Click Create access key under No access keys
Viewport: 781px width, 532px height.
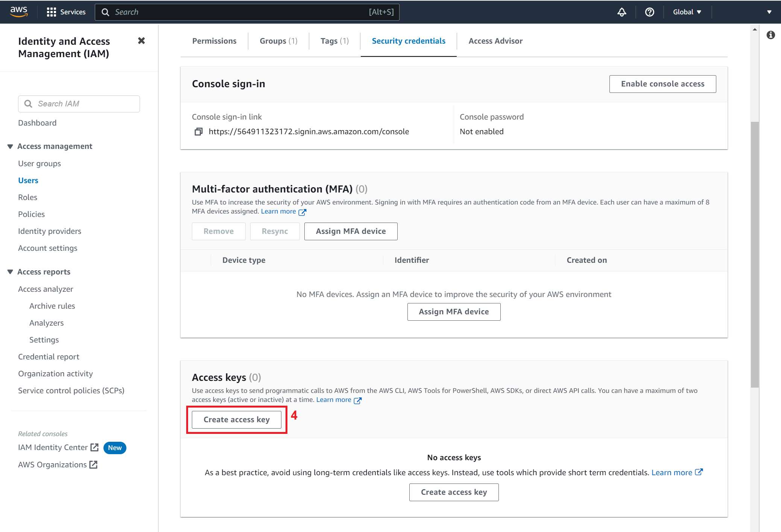click(454, 492)
